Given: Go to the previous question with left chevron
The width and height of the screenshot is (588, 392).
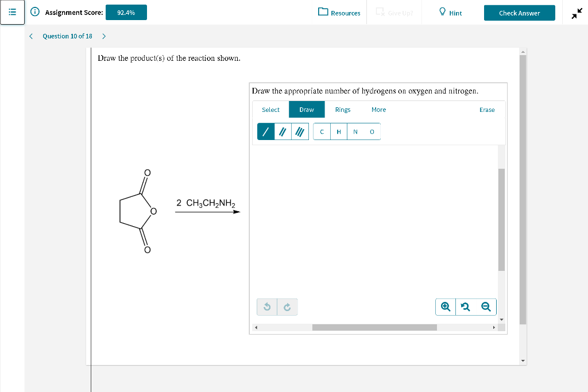Looking at the screenshot, I should [31, 36].
